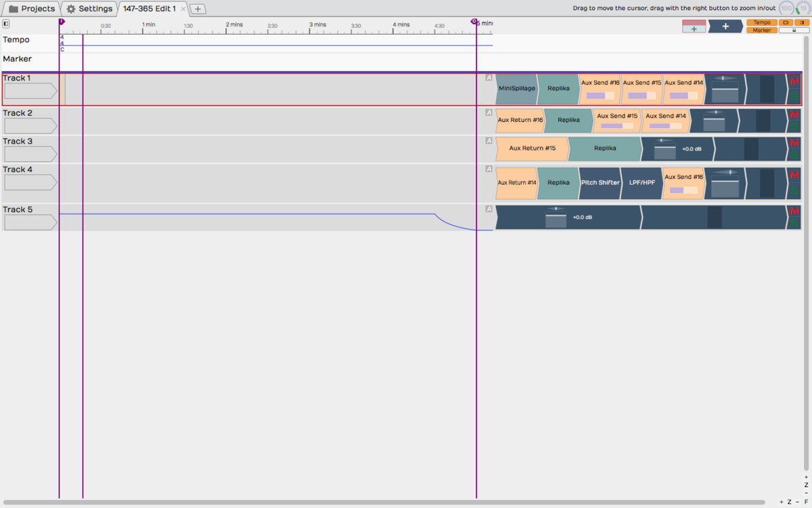
Task: Toggle the Marker track button
Action: (x=762, y=30)
